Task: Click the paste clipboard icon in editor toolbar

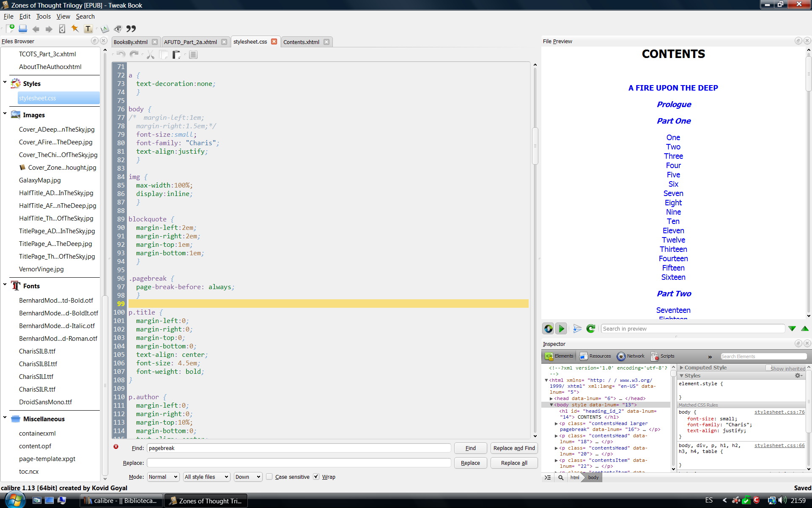Action: pyautogui.click(x=176, y=55)
